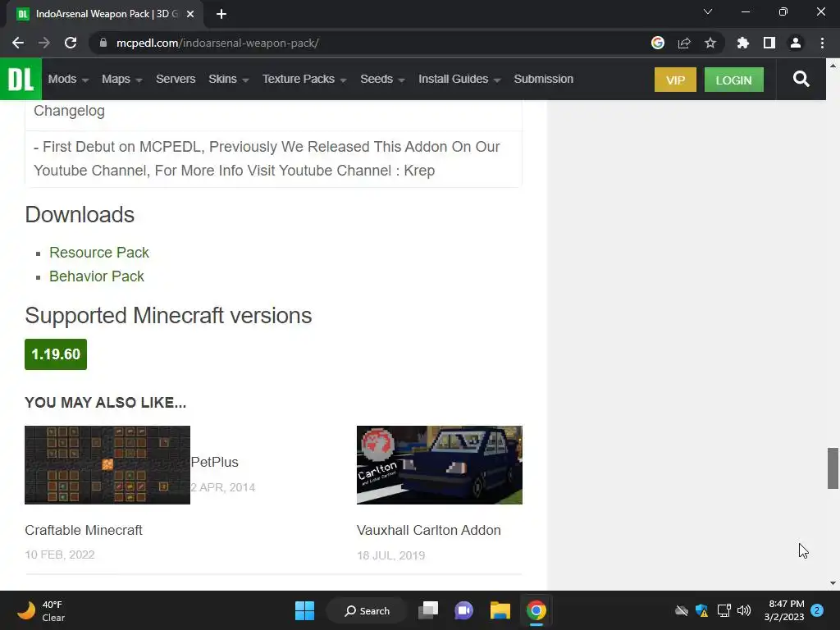Screen dimensions: 840x630
Task: Click the taskbar Search box
Action: [x=367, y=610]
